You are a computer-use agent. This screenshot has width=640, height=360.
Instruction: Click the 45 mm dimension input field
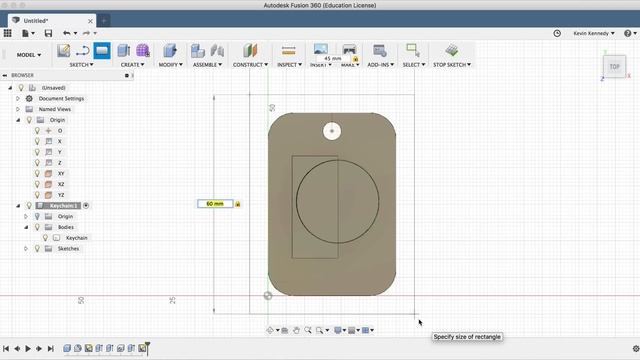(333, 58)
